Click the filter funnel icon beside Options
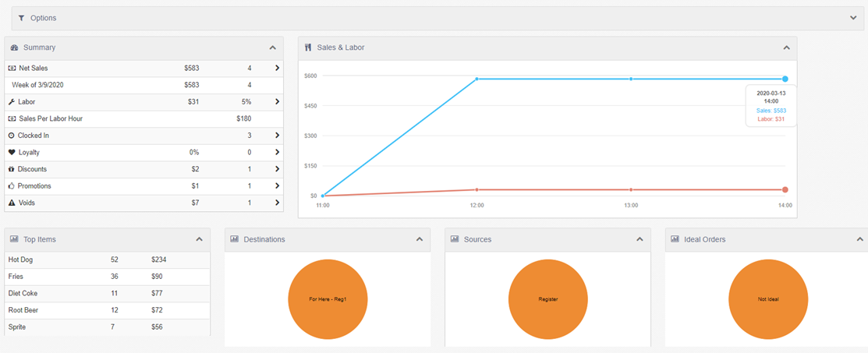 [21, 18]
